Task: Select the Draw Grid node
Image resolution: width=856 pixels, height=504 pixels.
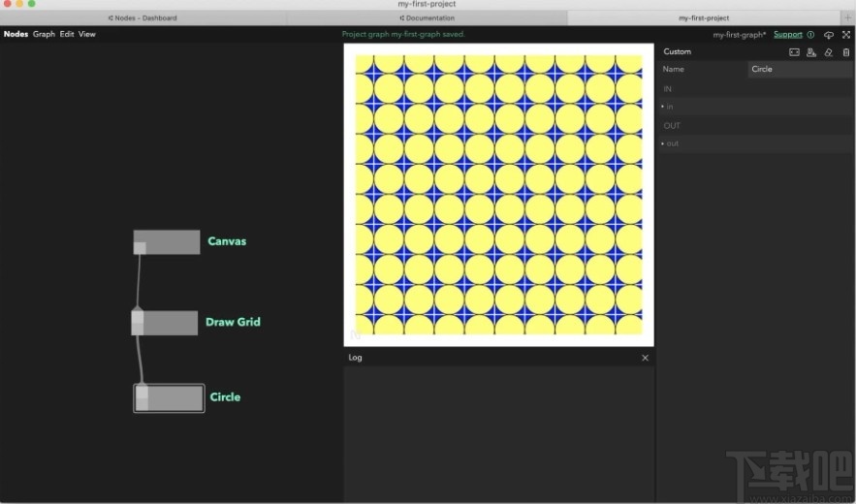Action: click(165, 322)
